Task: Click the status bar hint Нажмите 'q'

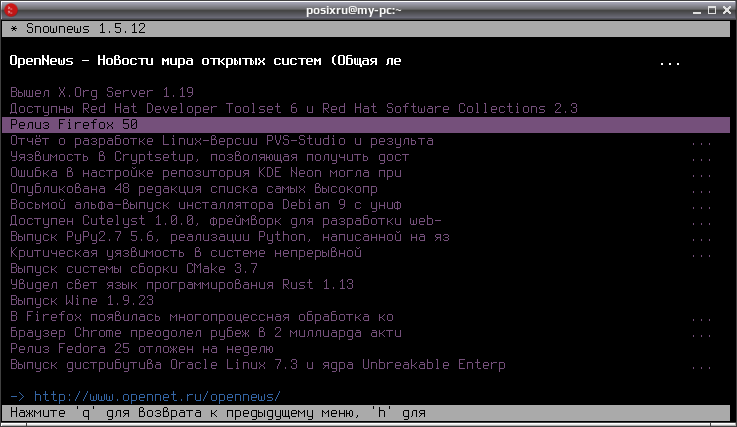Action: click(218, 413)
